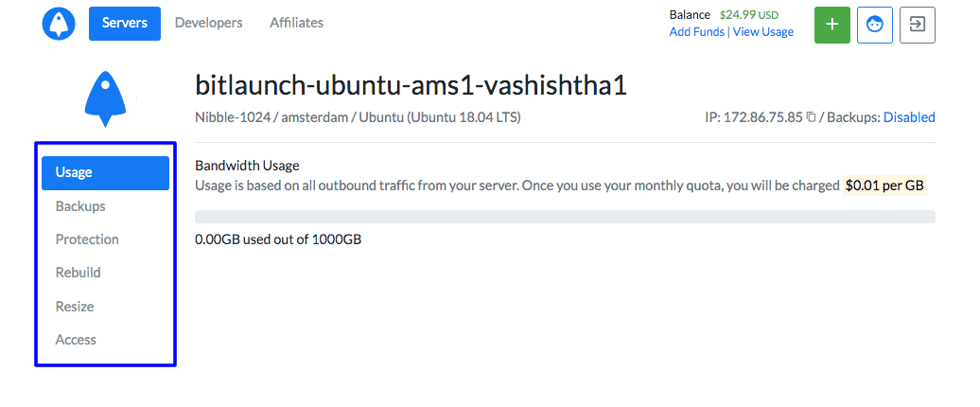980x407 pixels.
Task: Click the Backups Disabled link
Action: [909, 117]
